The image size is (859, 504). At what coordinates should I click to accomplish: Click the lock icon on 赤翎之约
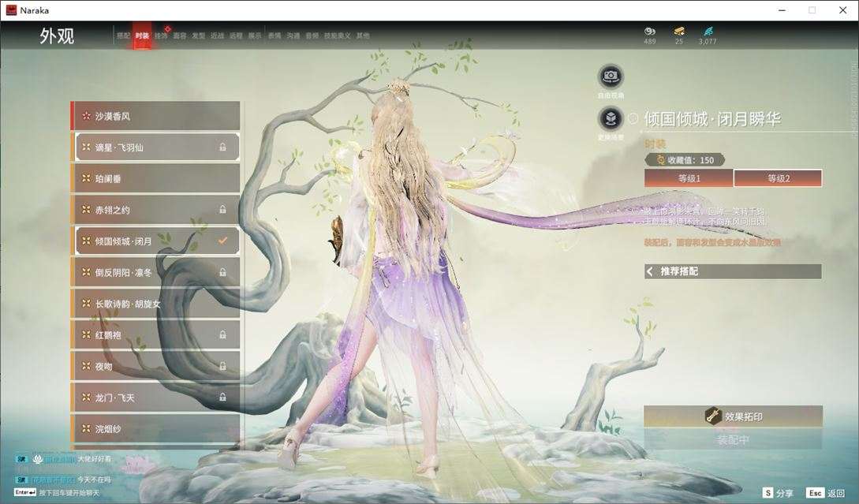tap(222, 209)
